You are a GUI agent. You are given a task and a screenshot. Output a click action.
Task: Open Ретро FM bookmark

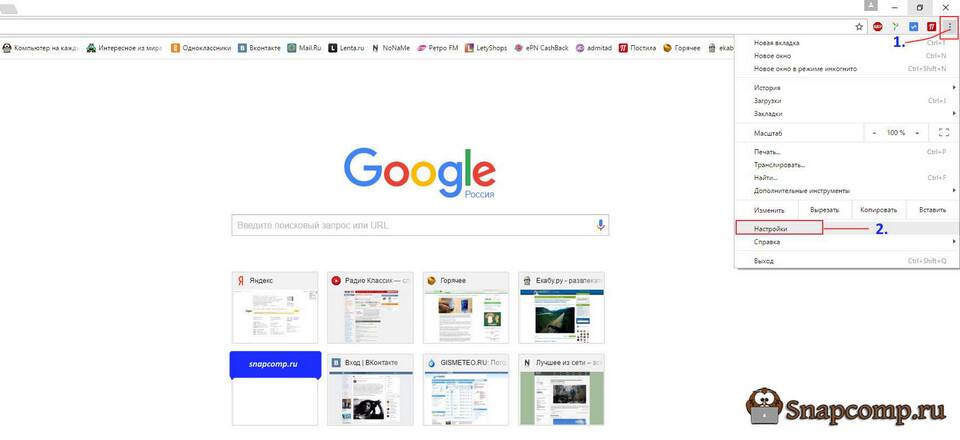point(437,48)
